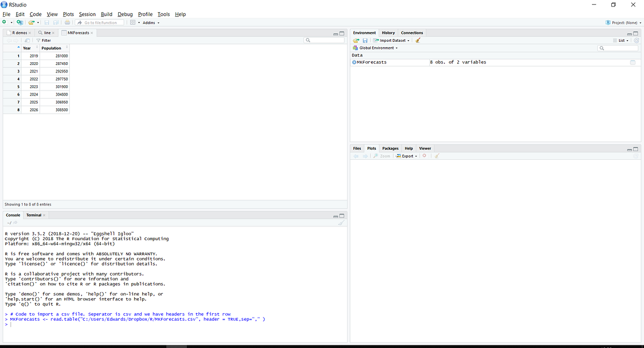The width and height of the screenshot is (644, 348).
Task: Open the Import Dataset tool
Action: coord(391,40)
